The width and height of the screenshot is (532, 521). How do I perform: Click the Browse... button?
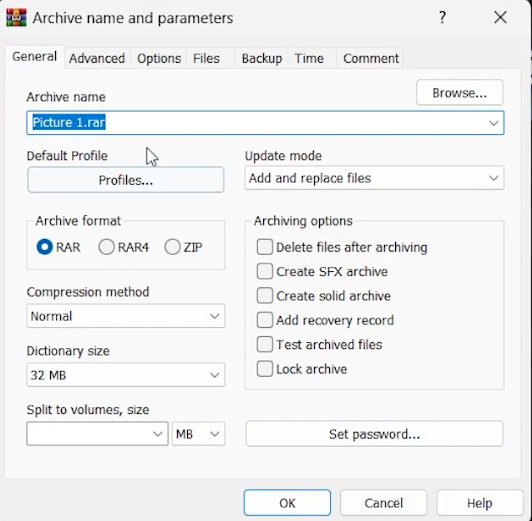459,93
